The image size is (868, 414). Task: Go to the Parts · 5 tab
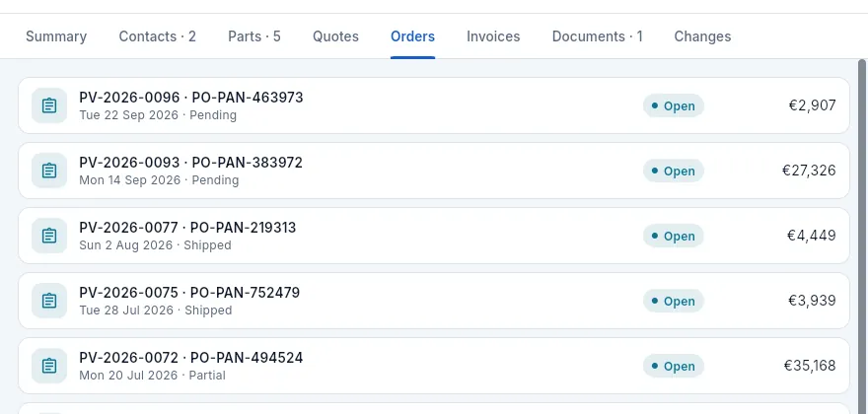tap(254, 36)
